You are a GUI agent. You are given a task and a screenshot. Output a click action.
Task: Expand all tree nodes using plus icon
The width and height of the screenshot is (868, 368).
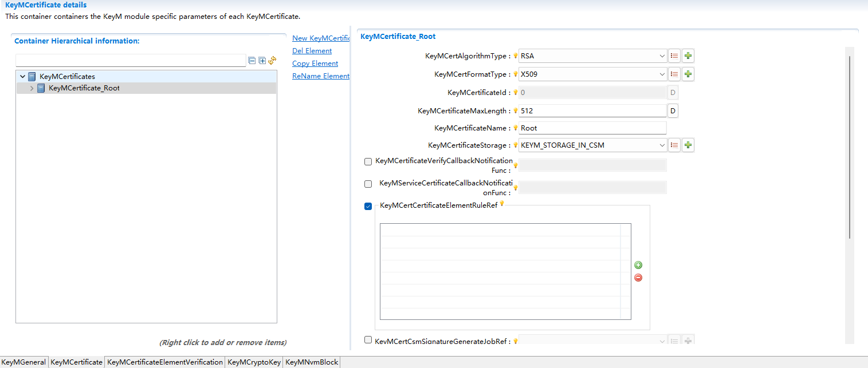tap(262, 60)
